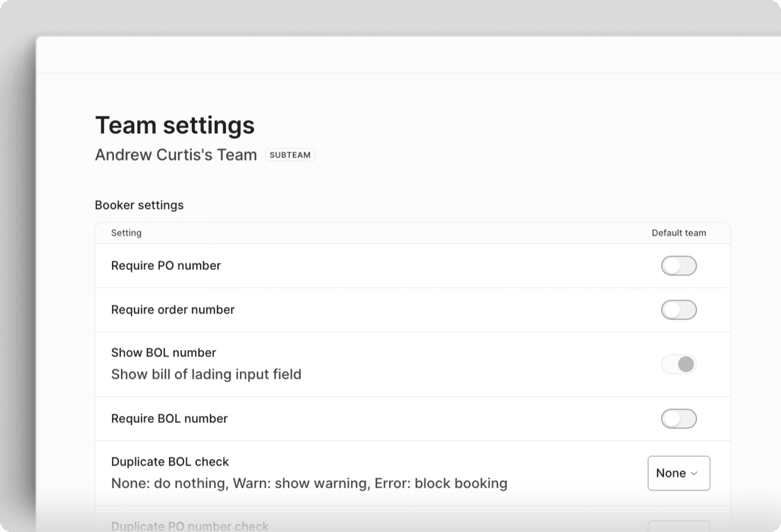The width and height of the screenshot is (781, 532).
Task: Click the Show BOL number row text
Action: [163, 352]
